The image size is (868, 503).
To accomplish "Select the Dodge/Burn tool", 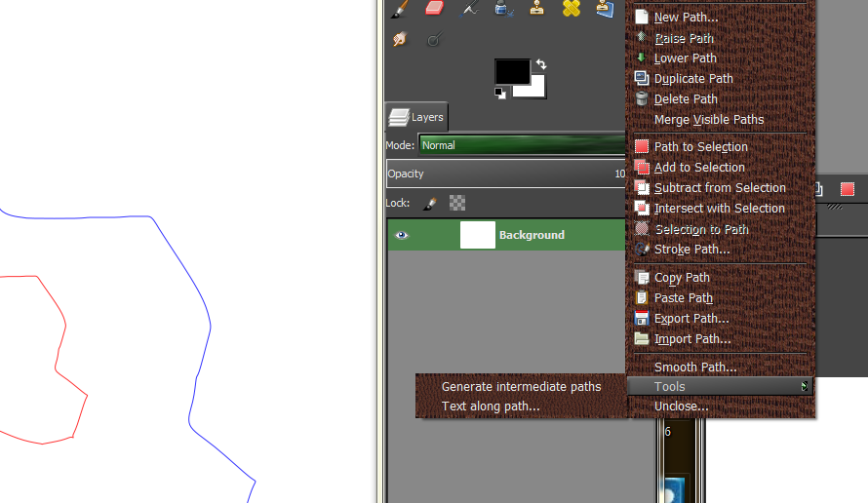I will (434, 39).
